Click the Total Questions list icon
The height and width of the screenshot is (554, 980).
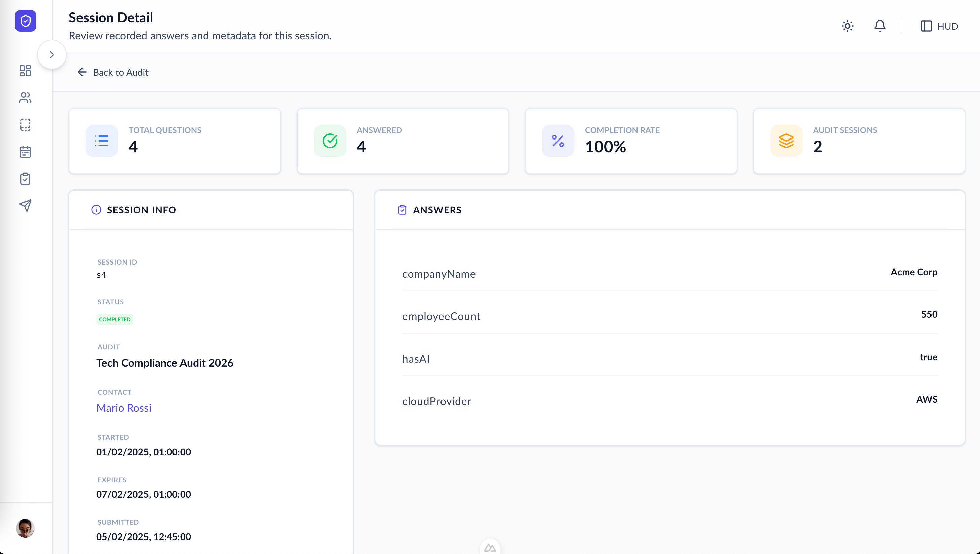point(102,141)
